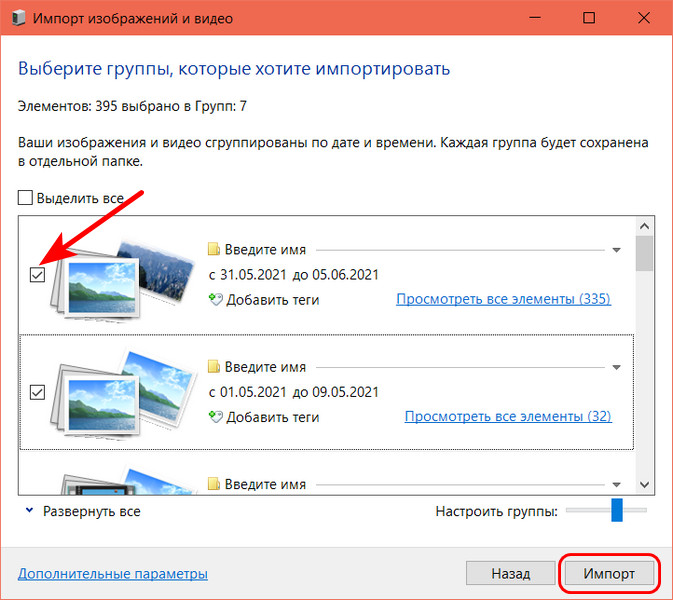Click "Введите имя" field of the 01.05.2021 group

(x=415, y=367)
